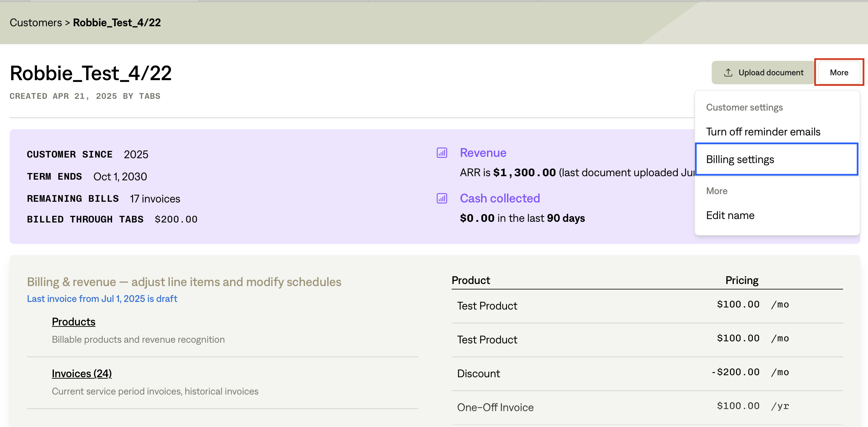This screenshot has width=868, height=427.
Task: Select the Revenue bar chart icon
Action: pos(442,153)
